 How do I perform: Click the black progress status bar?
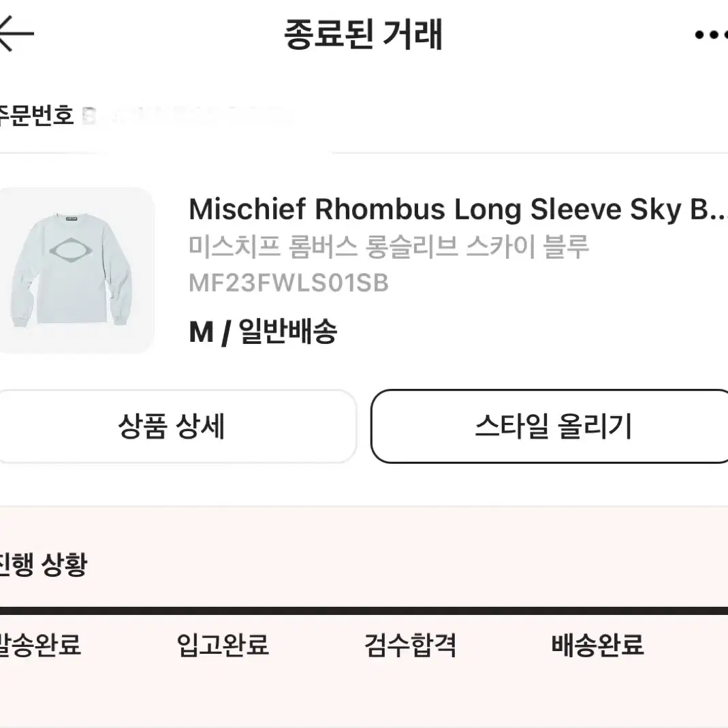click(364, 611)
